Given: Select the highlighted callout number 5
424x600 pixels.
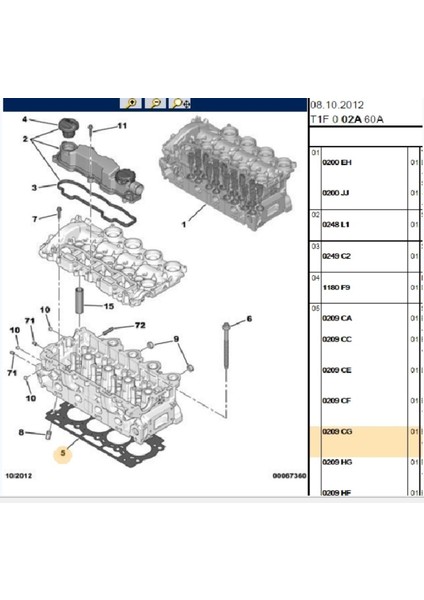Looking at the screenshot, I should pyautogui.click(x=63, y=453).
